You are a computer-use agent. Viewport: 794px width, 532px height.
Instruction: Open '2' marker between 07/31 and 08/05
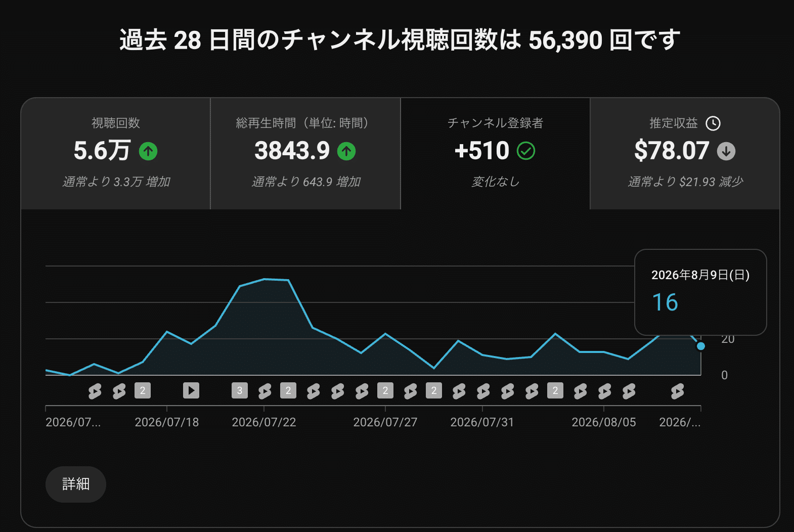(555, 390)
